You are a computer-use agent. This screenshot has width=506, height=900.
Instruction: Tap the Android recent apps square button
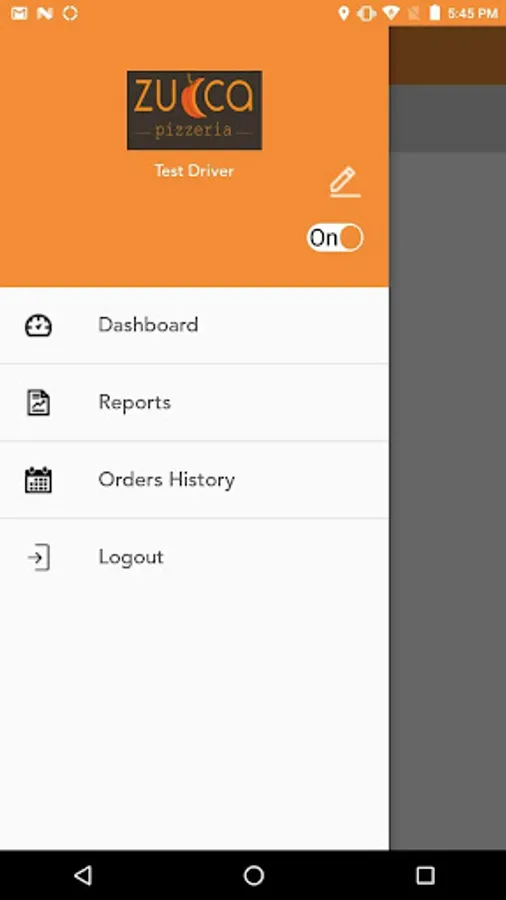[x=425, y=875]
